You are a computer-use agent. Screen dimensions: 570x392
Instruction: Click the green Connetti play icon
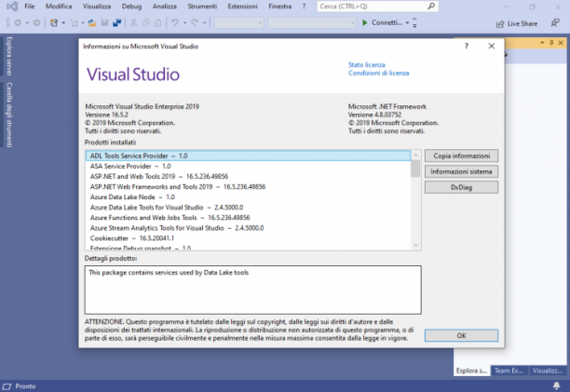pos(364,22)
